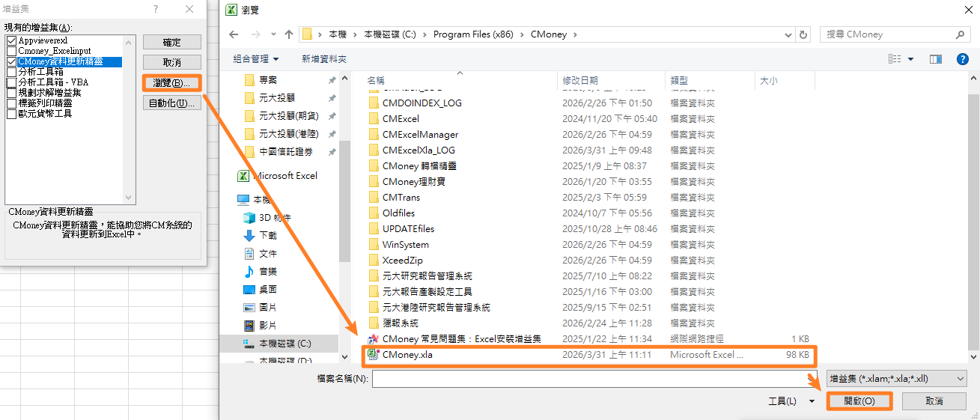Open view options dropdown arrow
Image resolution: width=980 pixels, height=420 pixels.
(x=911, y=58)
